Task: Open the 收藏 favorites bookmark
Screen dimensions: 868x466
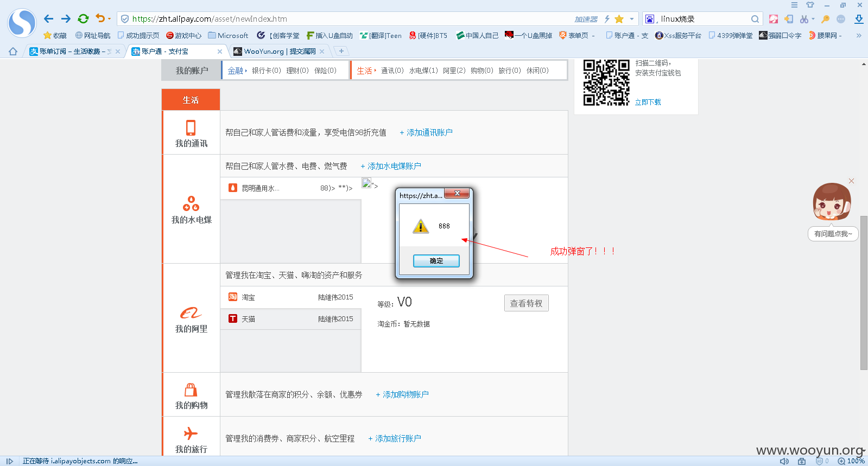Action: coord(55,35)
